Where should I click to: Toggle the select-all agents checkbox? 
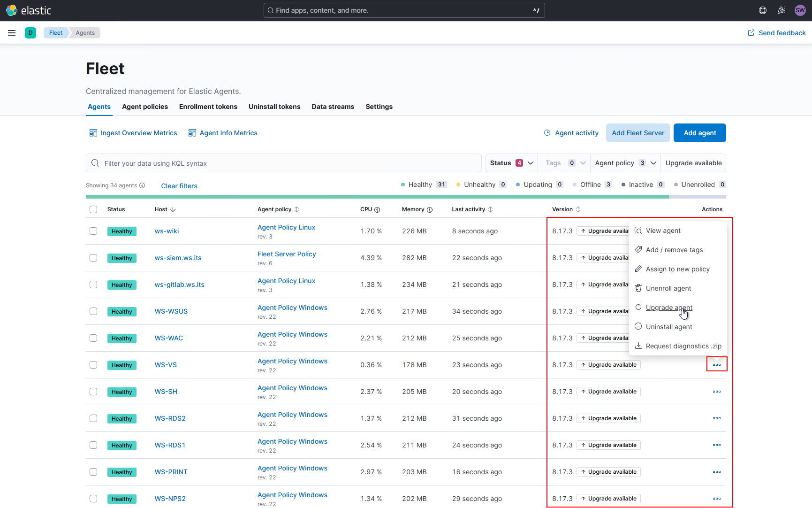[x=93, y=209]
